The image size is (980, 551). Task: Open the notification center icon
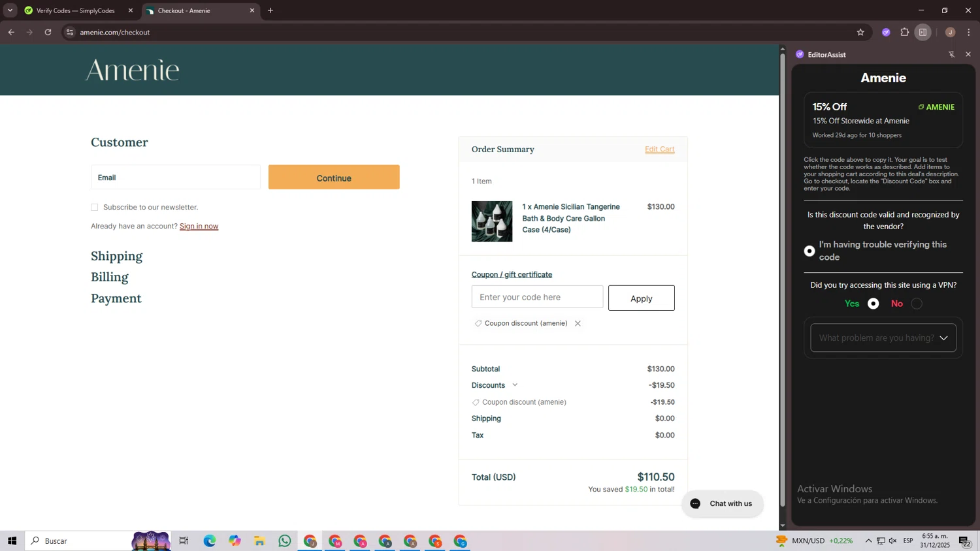coord(965,541)
